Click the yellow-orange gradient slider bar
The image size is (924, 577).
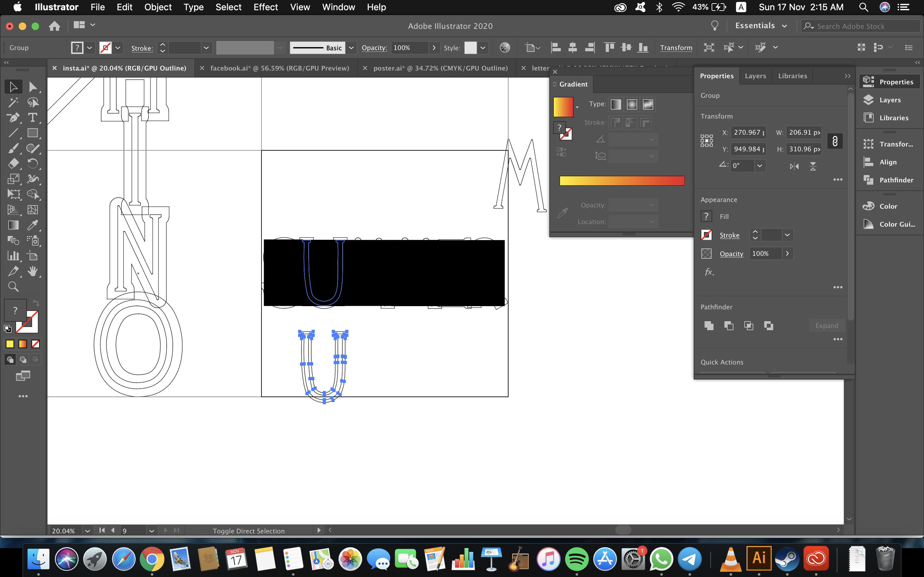(x=621, y=180)
